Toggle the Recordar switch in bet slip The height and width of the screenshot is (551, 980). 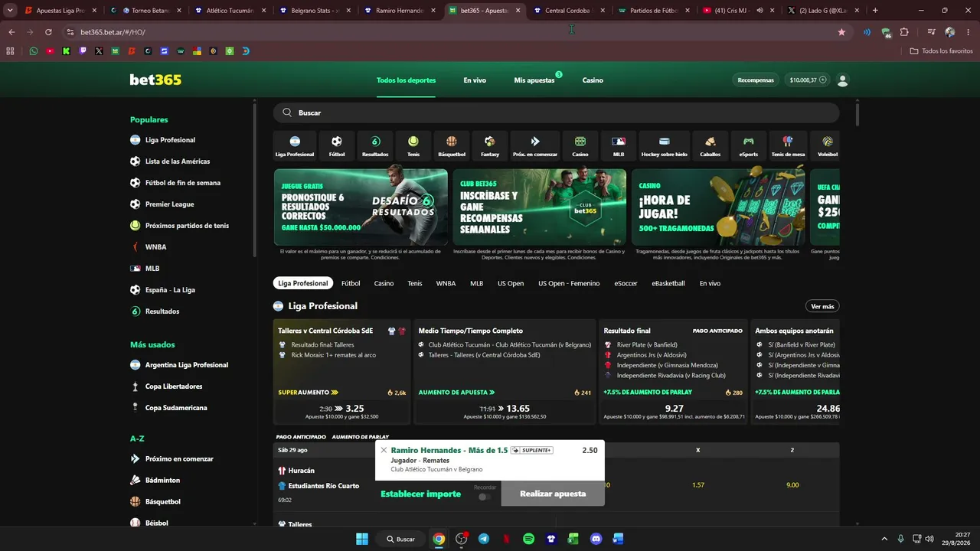click(x=485, y=497)
